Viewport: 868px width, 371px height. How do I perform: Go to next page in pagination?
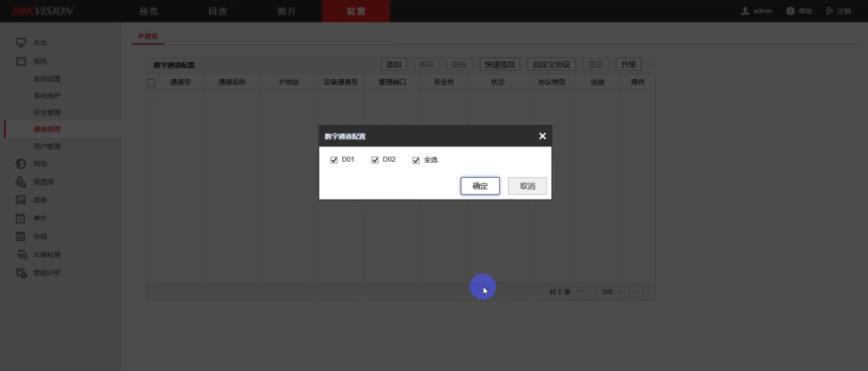[620, 291]
